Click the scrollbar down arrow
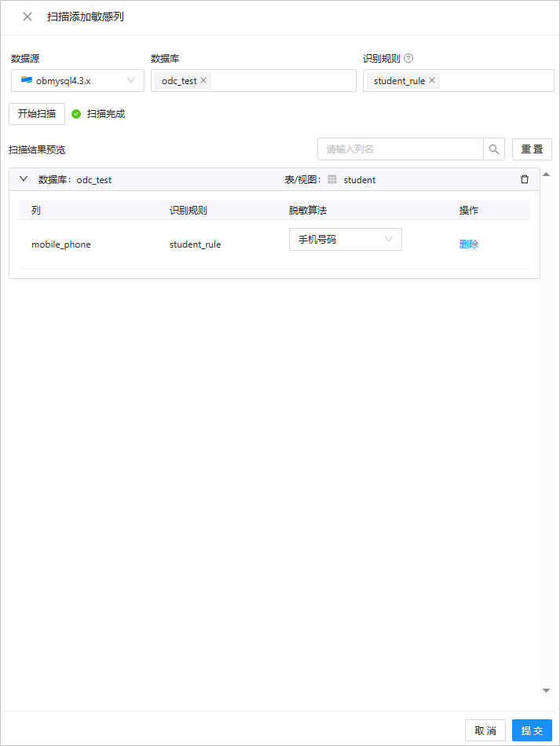560x746 pixels. [546, 690]
